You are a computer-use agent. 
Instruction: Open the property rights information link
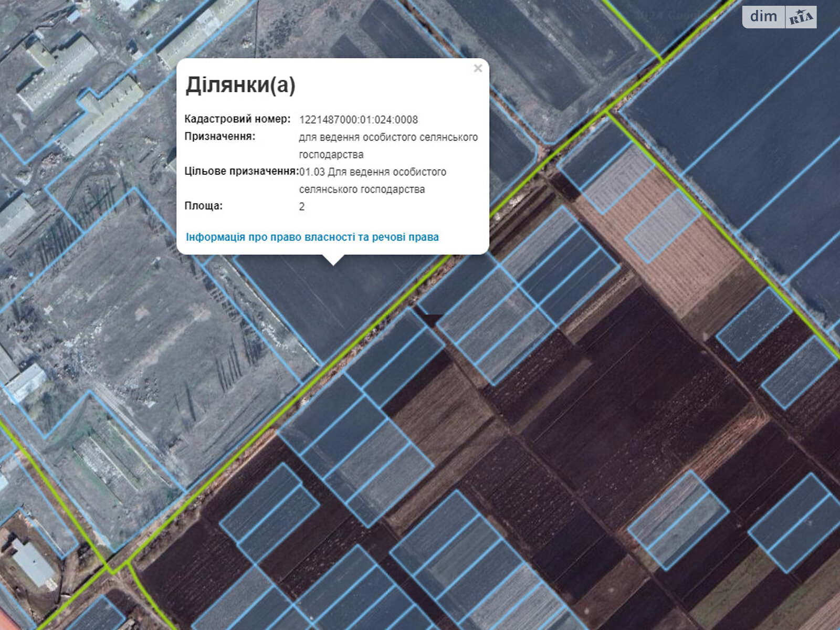coord(312,237)
